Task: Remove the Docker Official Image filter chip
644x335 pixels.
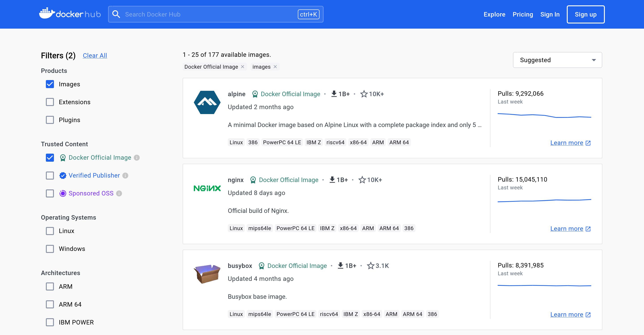Action: click(x=242, y=67)
